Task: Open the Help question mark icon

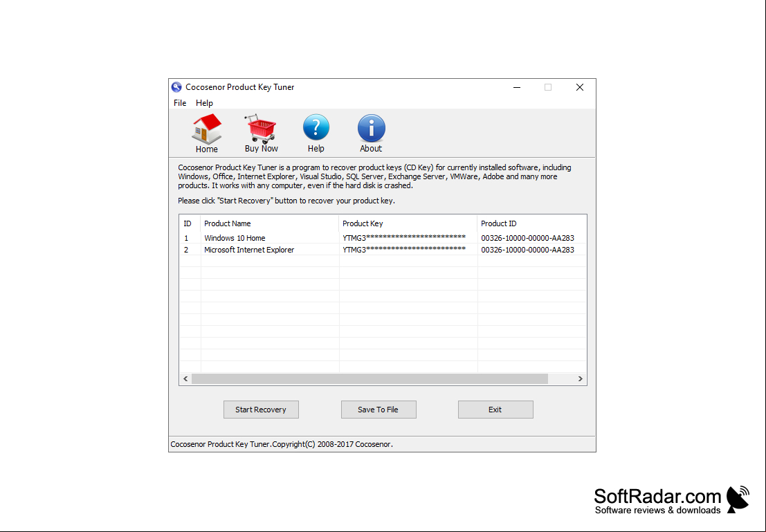Action: click(x=316, y=134)
